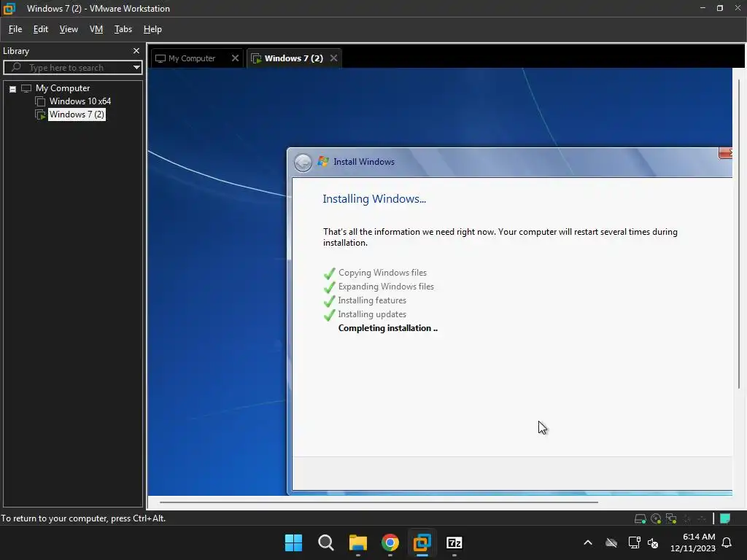747x560 pixels.
Task: Click the magnifier icon in library search
Action: coord(16,67)
